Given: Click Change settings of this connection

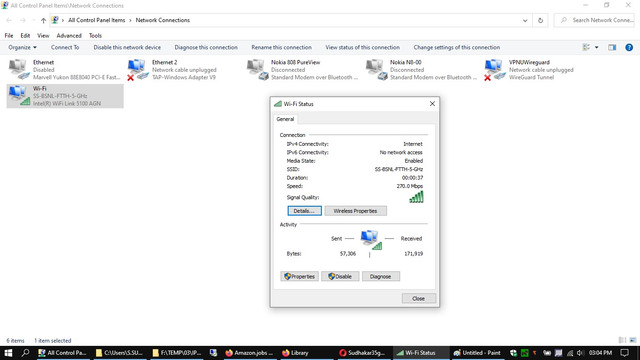Looking at the screenshot, I should pos(457,47).
